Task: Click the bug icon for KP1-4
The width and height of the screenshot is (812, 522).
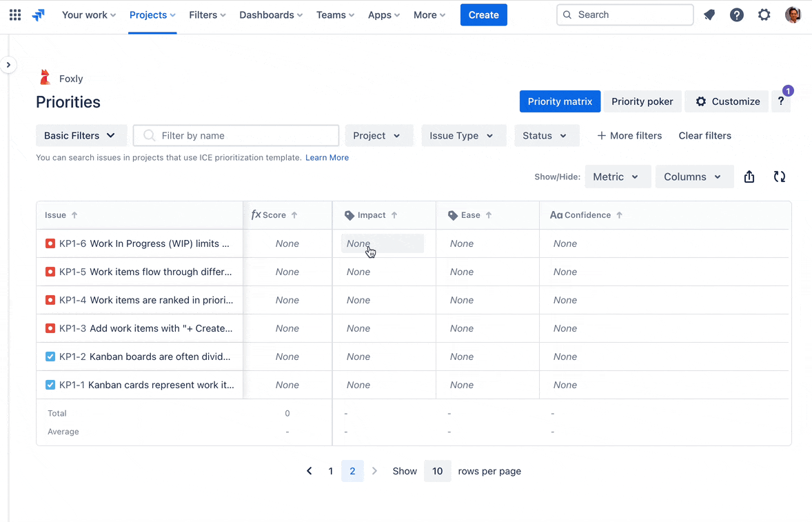Action: [50, 300]
